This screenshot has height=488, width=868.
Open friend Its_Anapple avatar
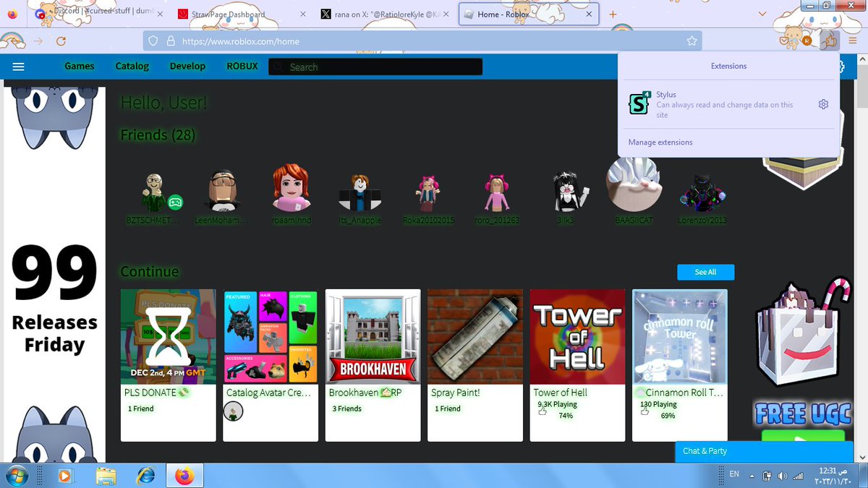click(359, 192)
